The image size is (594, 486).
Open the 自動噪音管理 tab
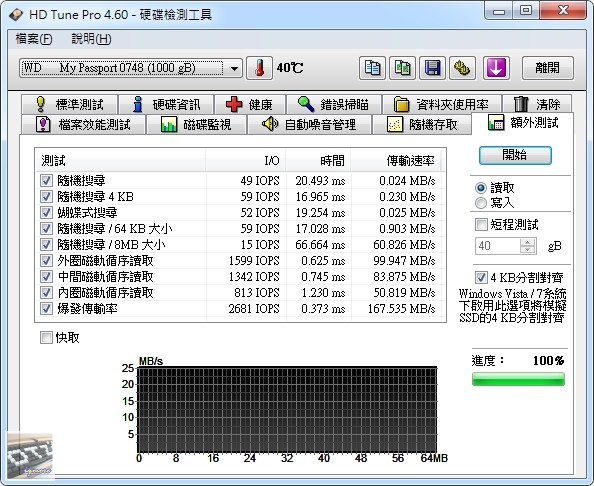(x=309, y=124)
